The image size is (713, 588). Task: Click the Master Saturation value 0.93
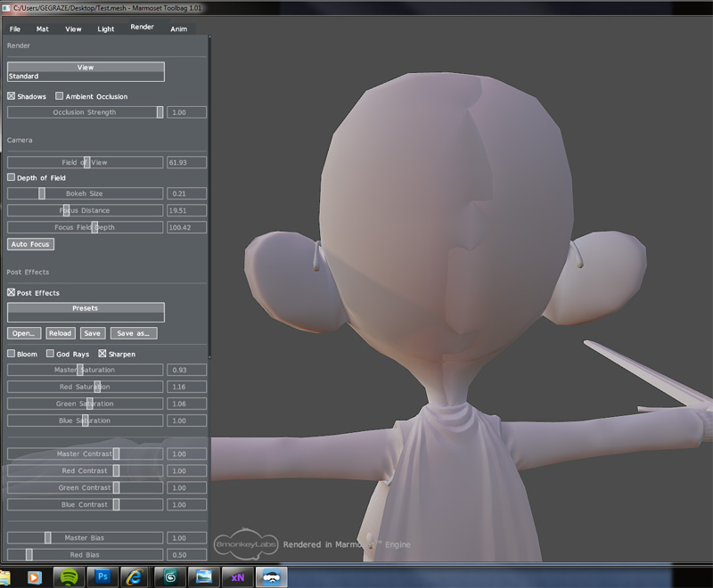(186, 370)
